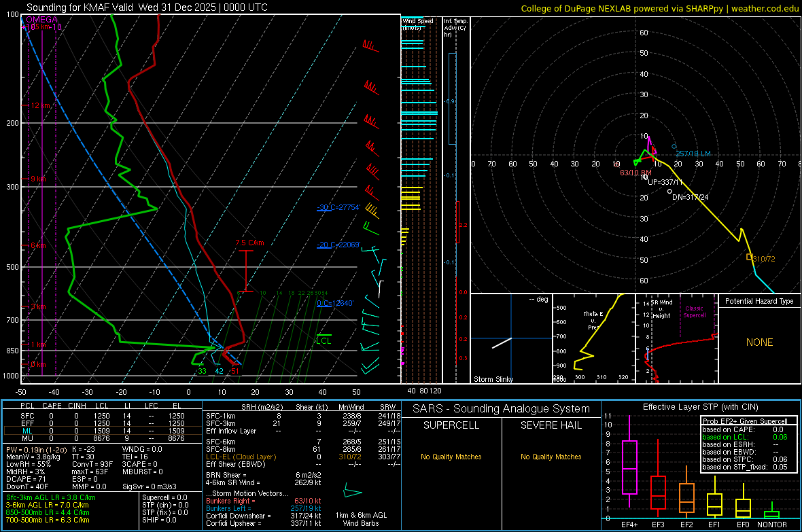Click the green LCL marker on the skew-T
802x532 pixels.
coord(324,339)
